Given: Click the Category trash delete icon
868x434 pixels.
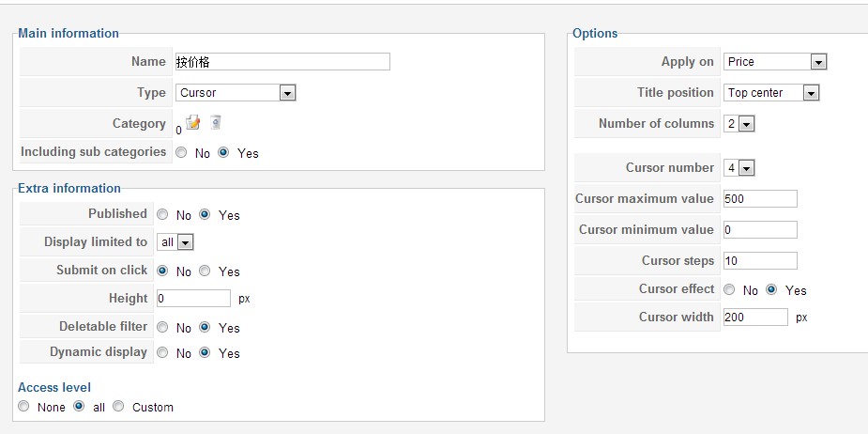Looking at the screenshot, I should pyautogui.click(x=216, y=122).
